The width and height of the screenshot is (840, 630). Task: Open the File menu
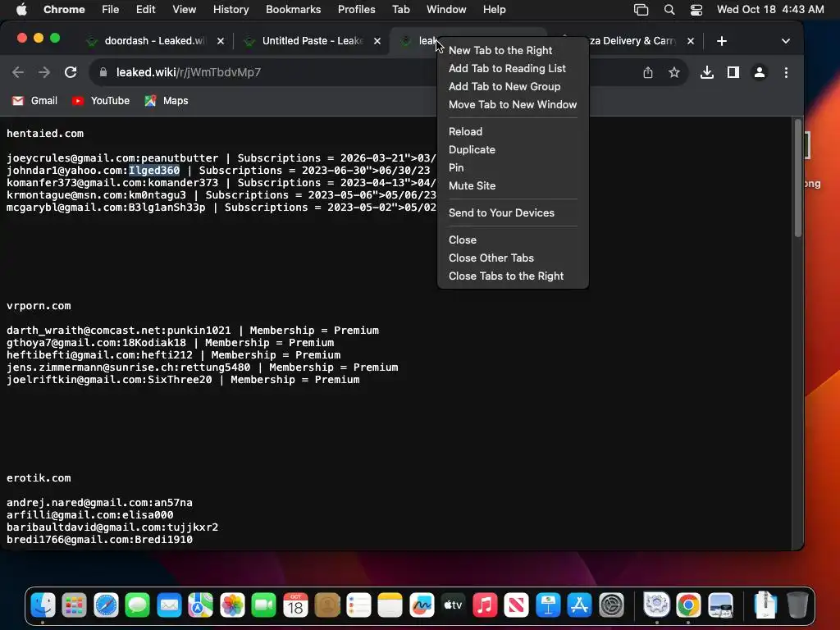coord(111,10)
